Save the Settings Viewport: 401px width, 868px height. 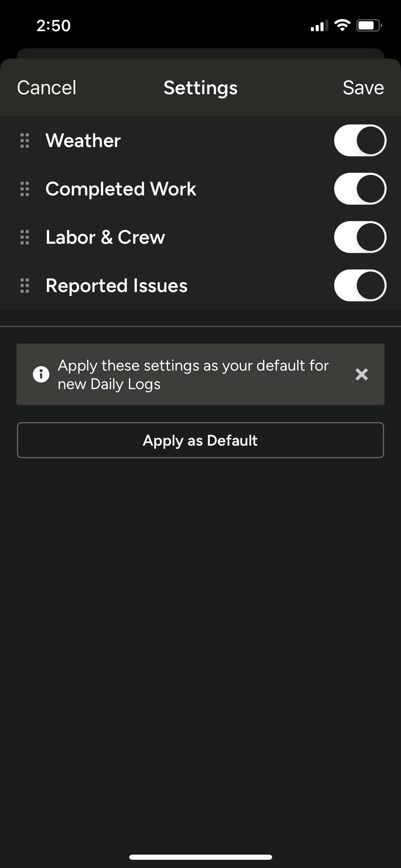pos(363,88)
